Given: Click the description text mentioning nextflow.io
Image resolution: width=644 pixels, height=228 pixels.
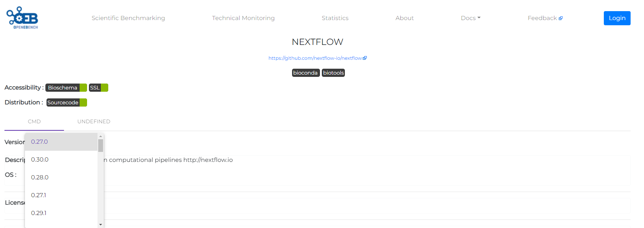Looking at the screenshot, I should point(168,160).
